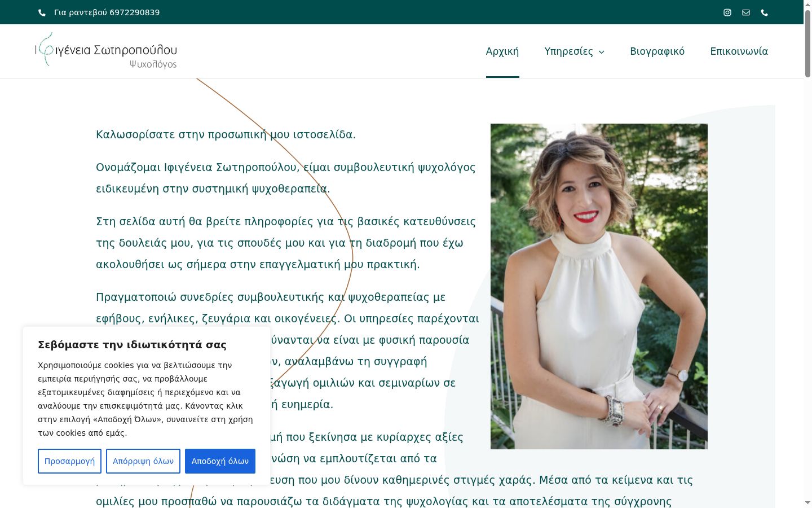812x508 pixels.
Task: Click the phone icon at top right
Action: [765, 12]
